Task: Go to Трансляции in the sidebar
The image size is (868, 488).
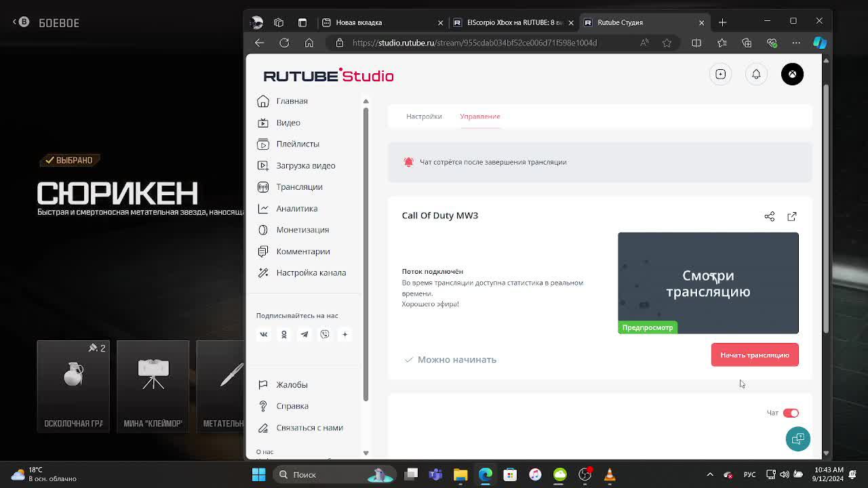Action: (300, 187)
